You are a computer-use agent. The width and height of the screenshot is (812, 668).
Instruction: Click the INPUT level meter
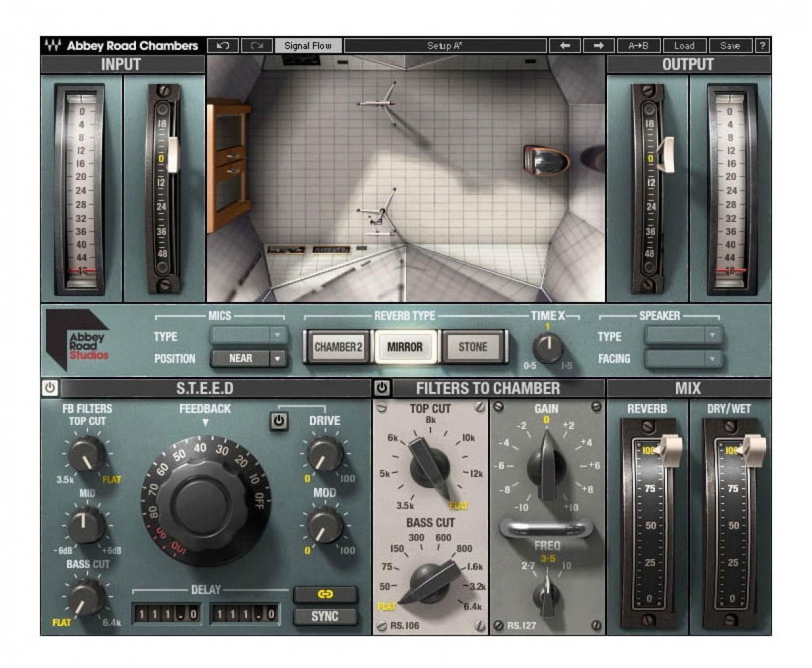81,190
